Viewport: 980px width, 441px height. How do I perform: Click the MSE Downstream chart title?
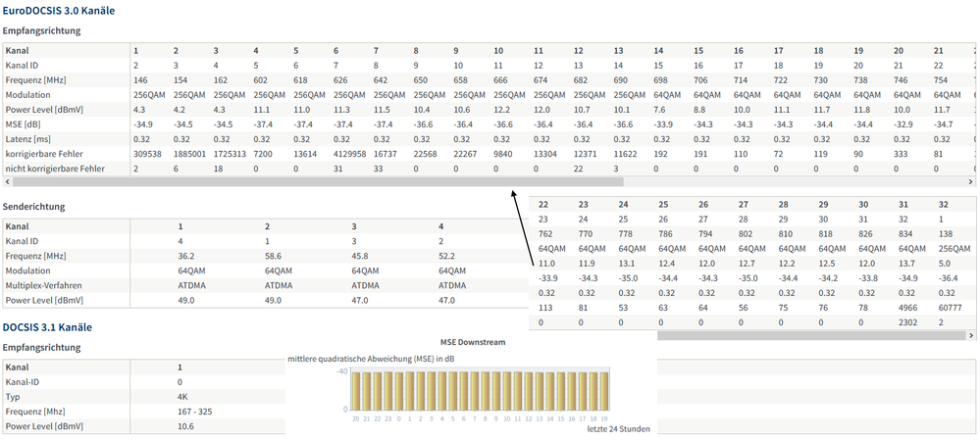pos(473,342)
